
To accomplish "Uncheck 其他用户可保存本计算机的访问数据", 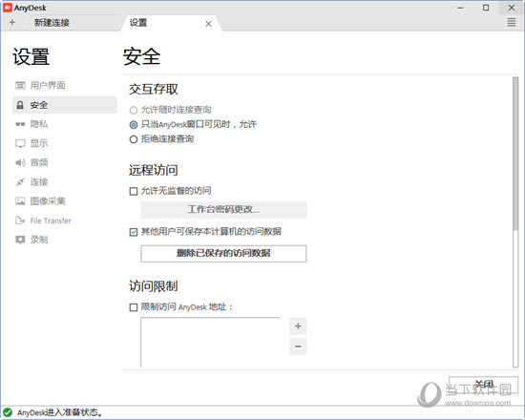I will 134,232.
